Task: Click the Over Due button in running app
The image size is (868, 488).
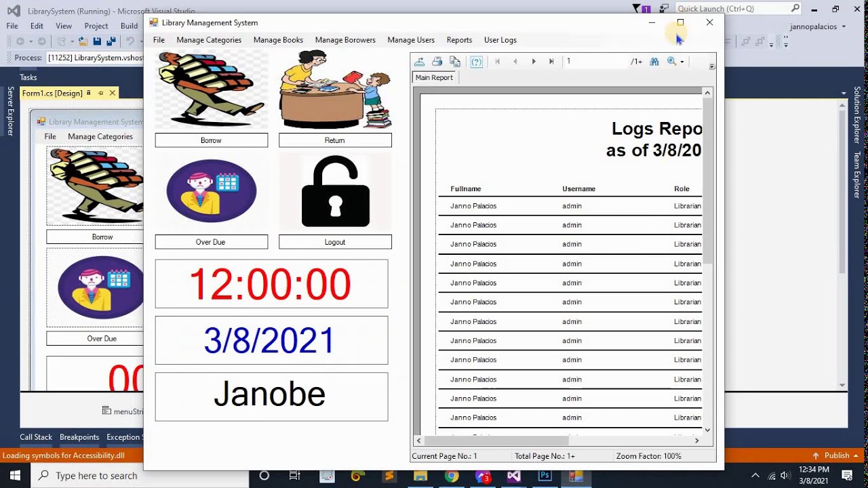Action: coord(212,242)
